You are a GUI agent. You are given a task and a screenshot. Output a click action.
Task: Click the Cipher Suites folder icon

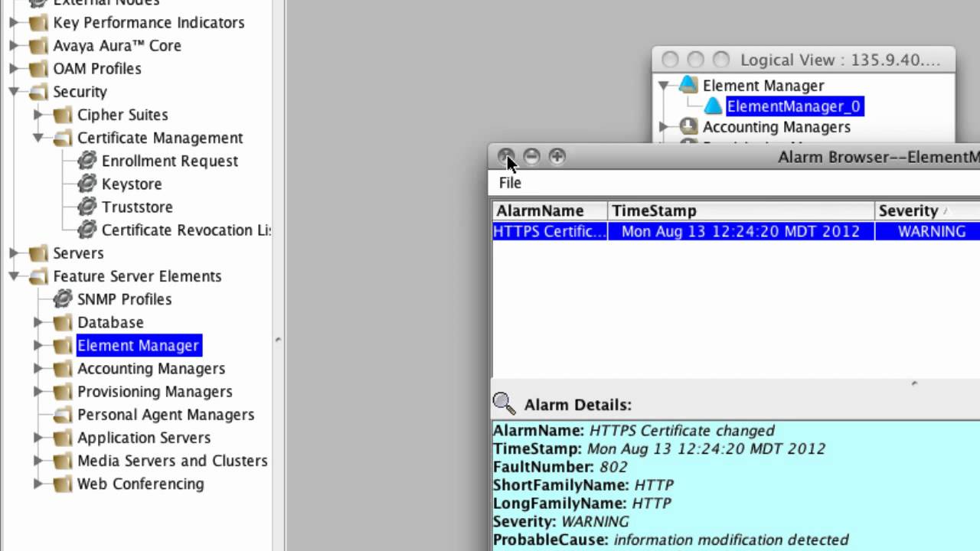coord(63,115)
